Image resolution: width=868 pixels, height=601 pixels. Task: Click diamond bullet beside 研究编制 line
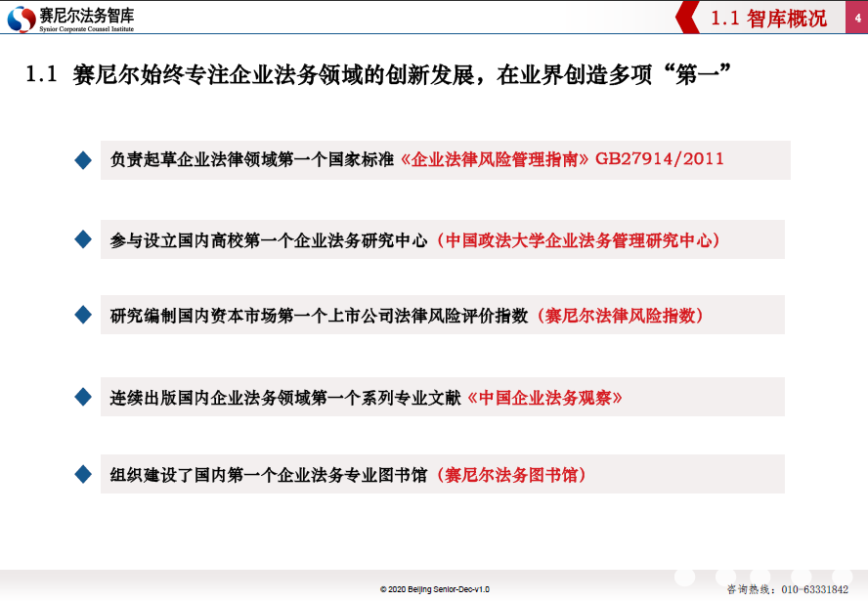pyautogui.click(x=83, y=315)
